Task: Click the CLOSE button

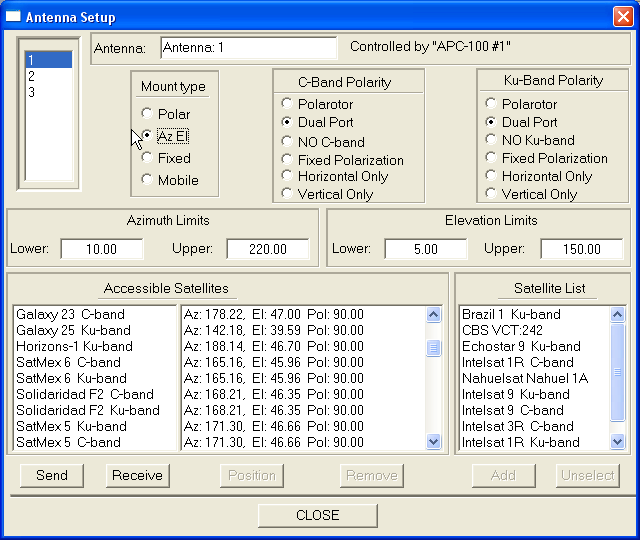Action: point(318,515)
